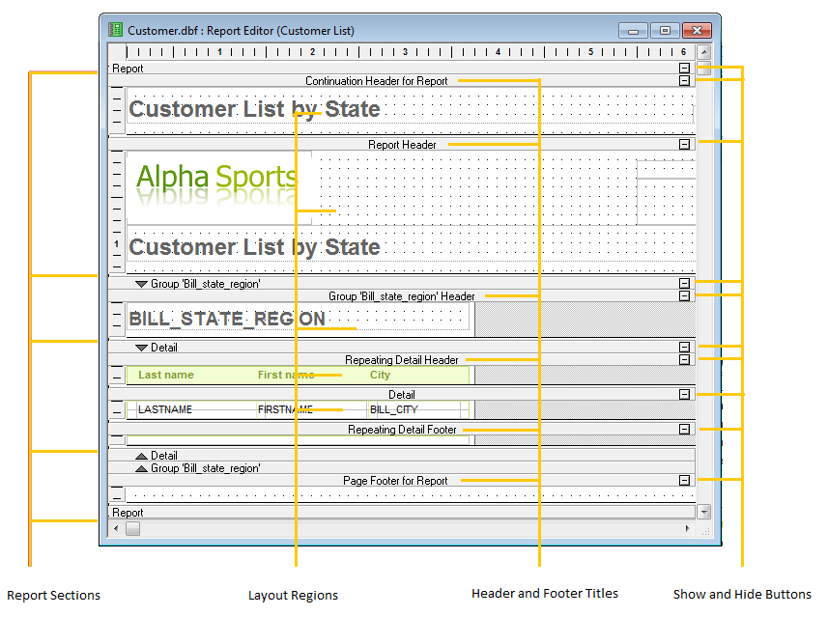Collapse the Report Header section button
Screen dimensions: 828x644
click(684, 144)
